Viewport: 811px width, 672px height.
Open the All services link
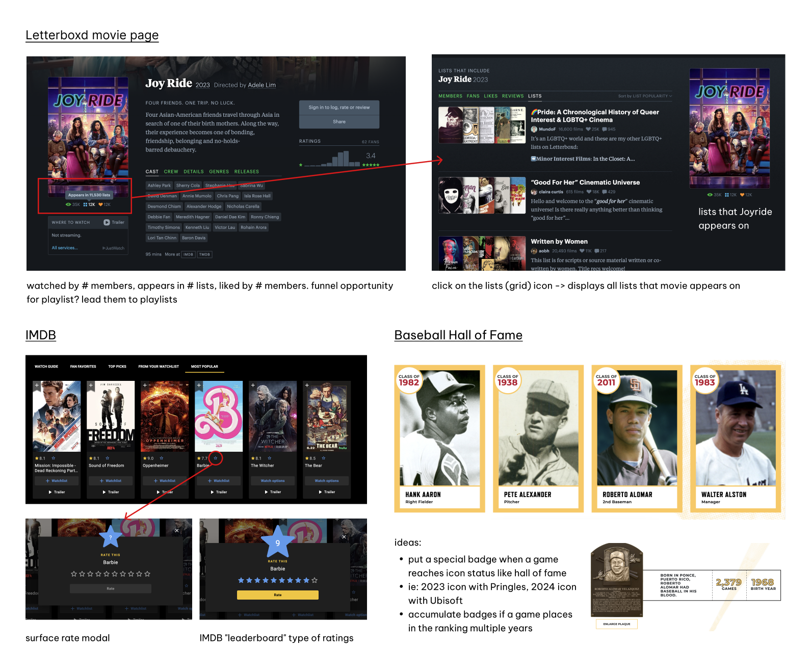(x=65, y=248)
